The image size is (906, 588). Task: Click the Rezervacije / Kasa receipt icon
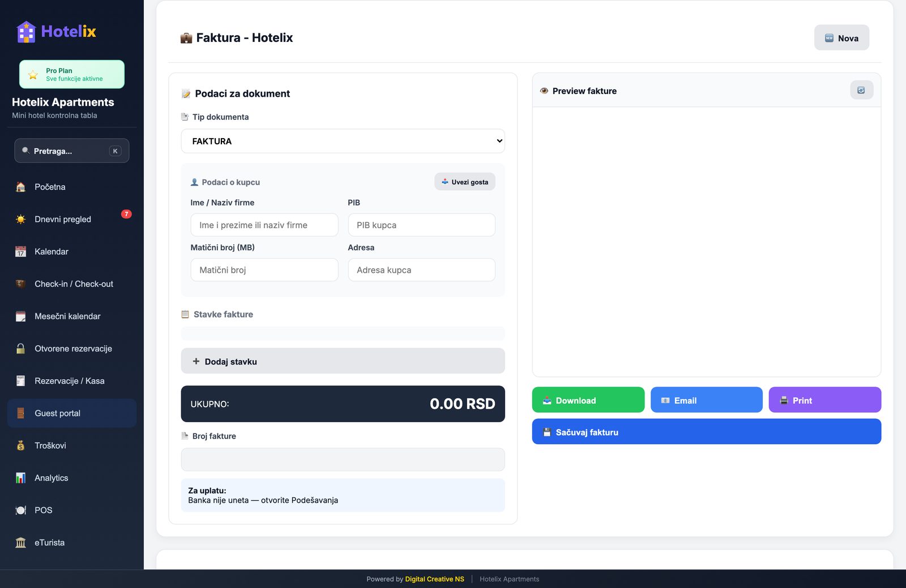(21, 381)
